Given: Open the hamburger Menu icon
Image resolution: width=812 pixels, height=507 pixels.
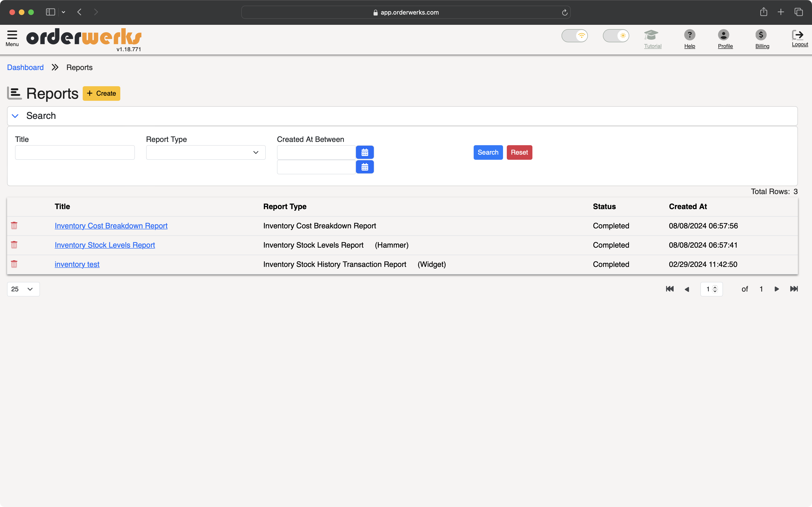Looking at the screenshot, I should [x=12, y=35].
